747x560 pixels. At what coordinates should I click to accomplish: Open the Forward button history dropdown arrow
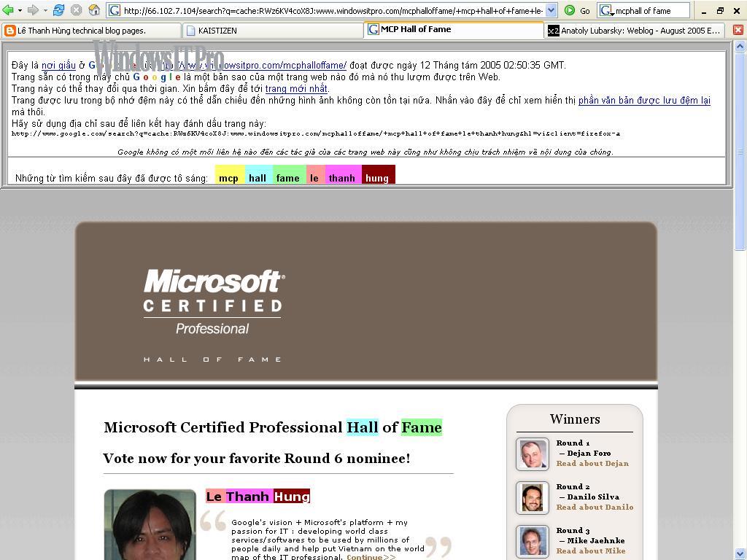(45, 10)
